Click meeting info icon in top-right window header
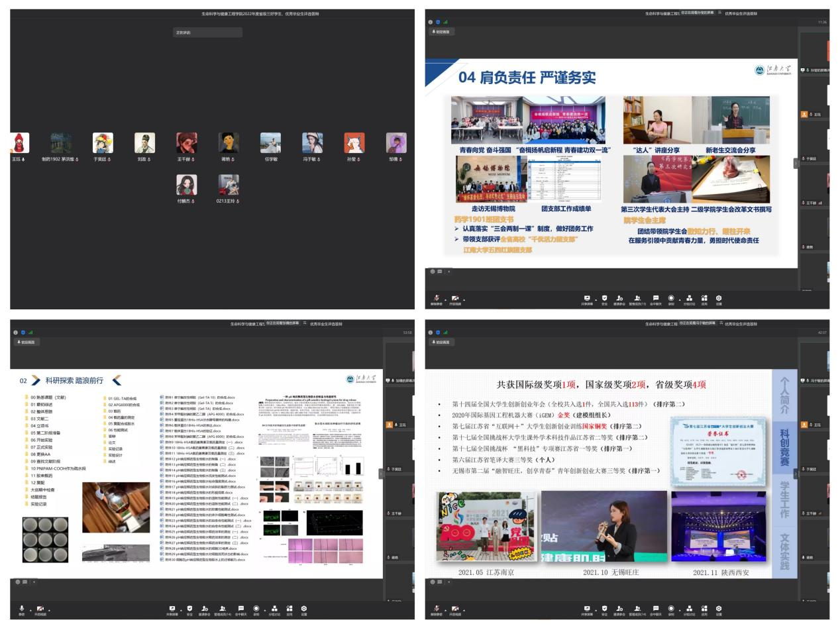This screenshot has height=630, width=840. tap(431, 22)
